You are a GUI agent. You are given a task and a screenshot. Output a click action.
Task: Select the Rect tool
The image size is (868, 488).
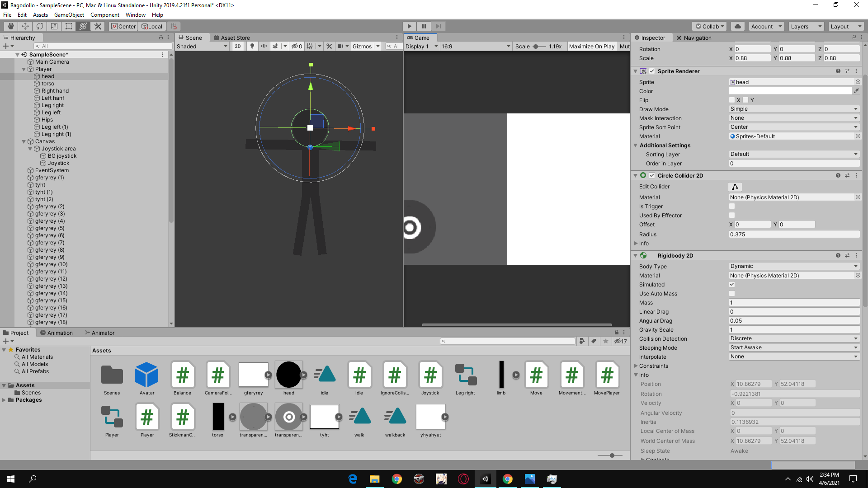click(x=69, y=26)
